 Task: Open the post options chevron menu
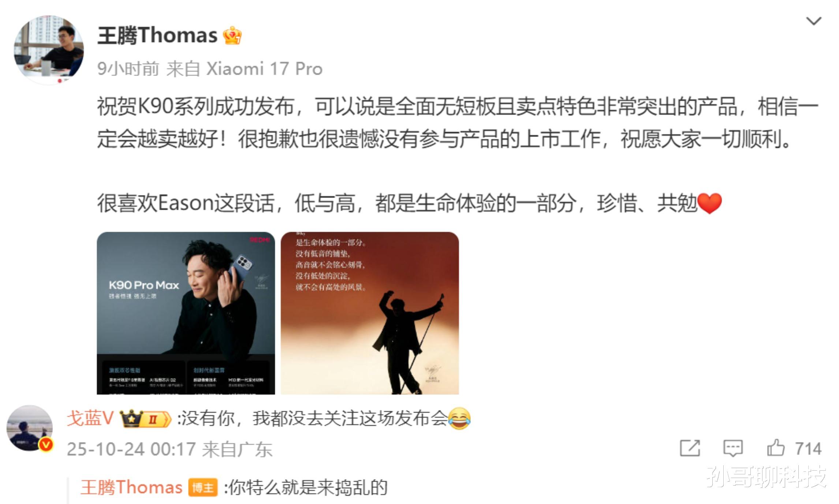[x=813, y=21]
